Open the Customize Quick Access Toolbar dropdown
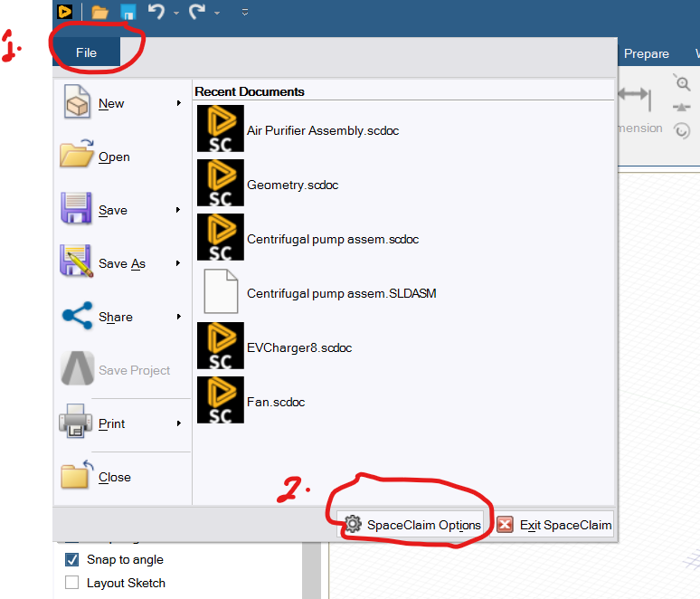The height and width of the screenshot is (599, 700). click(245, 13)
